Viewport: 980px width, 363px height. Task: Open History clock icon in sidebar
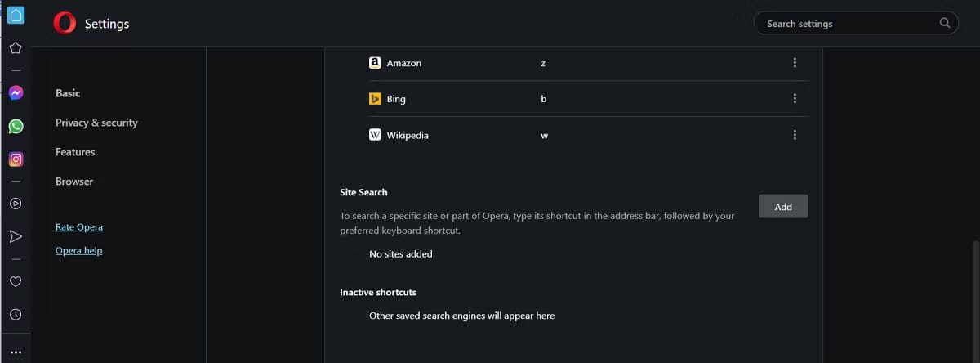(x=16, y=314)
